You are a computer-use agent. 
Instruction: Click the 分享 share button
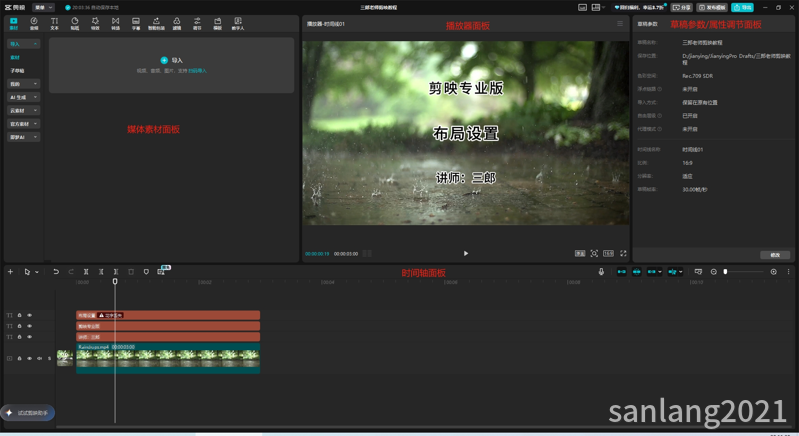point(682,8)
